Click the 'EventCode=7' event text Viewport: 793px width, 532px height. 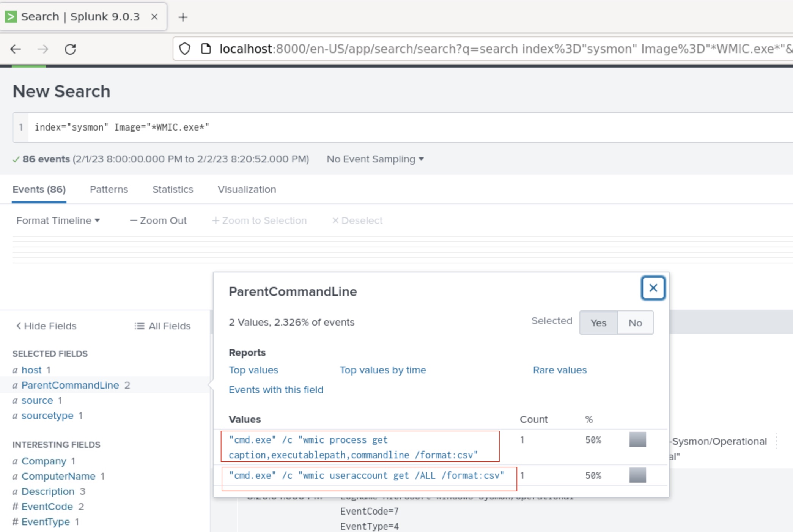(369, 511)
